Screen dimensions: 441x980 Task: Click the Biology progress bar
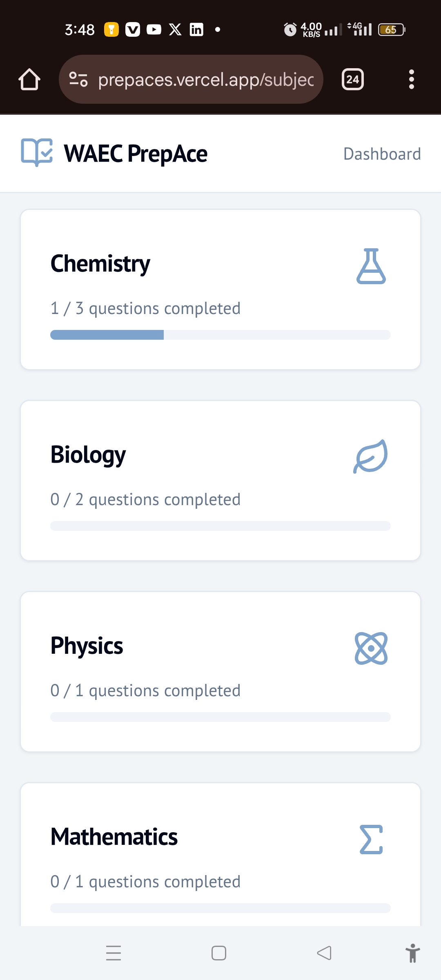[220, 526]
